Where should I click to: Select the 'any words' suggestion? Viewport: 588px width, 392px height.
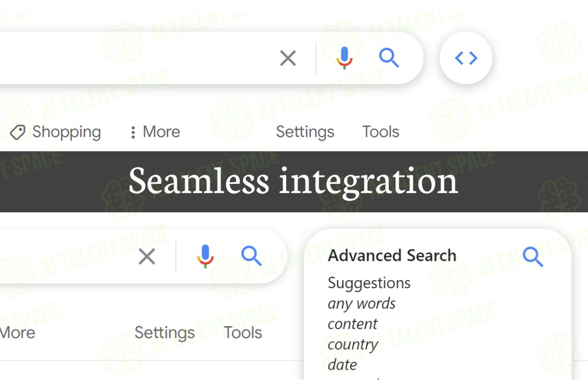(361, 304)
